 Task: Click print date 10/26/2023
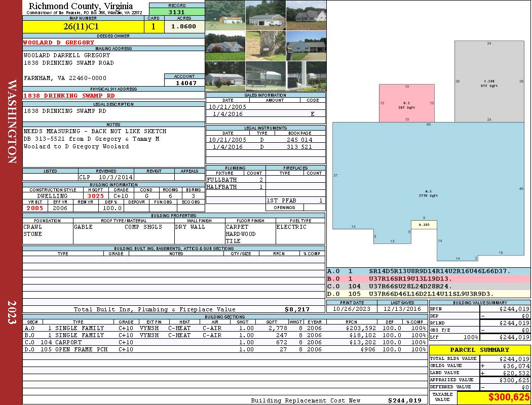tap(352, 309)
